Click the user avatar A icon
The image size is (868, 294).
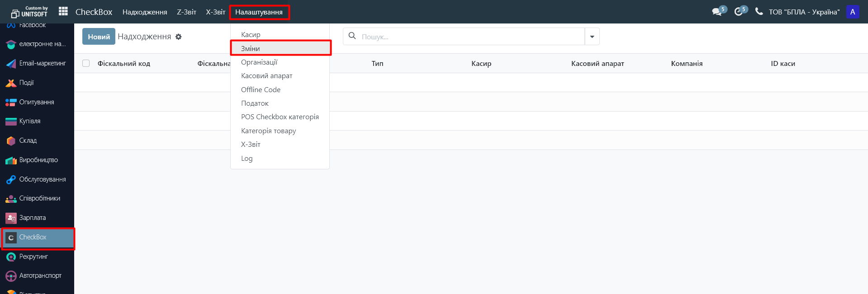point(852,12)
